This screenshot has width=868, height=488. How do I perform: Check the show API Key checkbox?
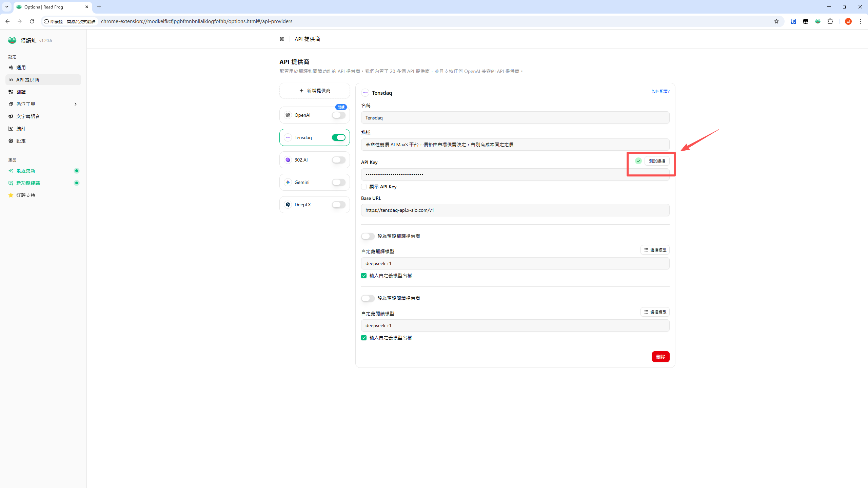pyautogui.click(x=364, y=187)
